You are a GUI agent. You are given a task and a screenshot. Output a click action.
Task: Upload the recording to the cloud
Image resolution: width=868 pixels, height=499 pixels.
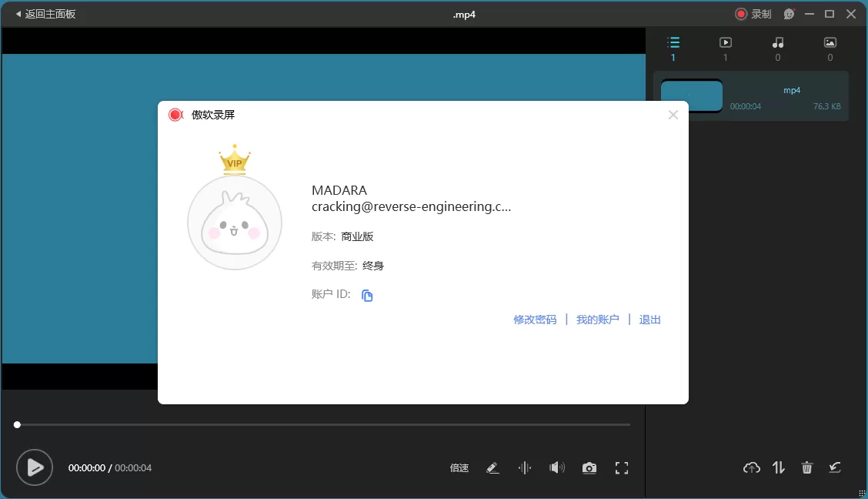pos(751,467)
